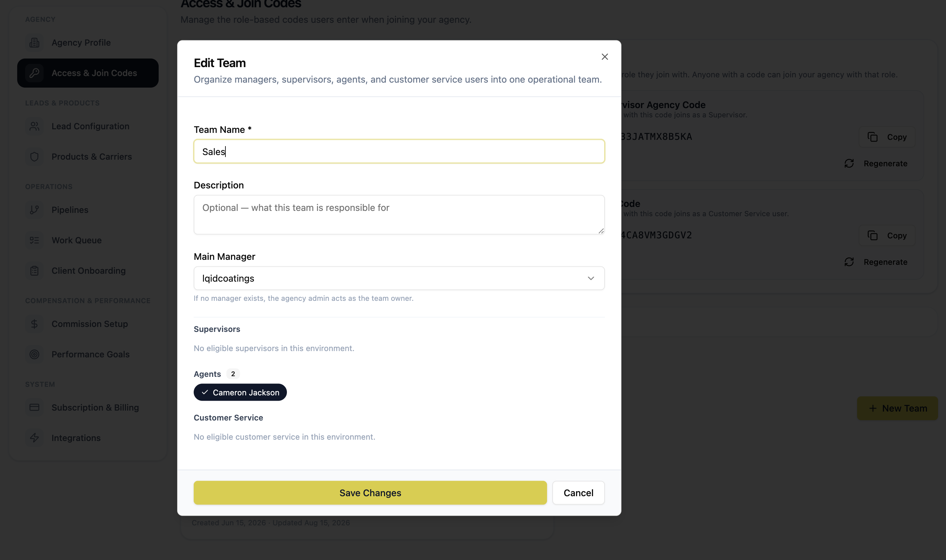Go to Lead Configuration
Viewport: 946px width, 560px height.
(88, 126)
